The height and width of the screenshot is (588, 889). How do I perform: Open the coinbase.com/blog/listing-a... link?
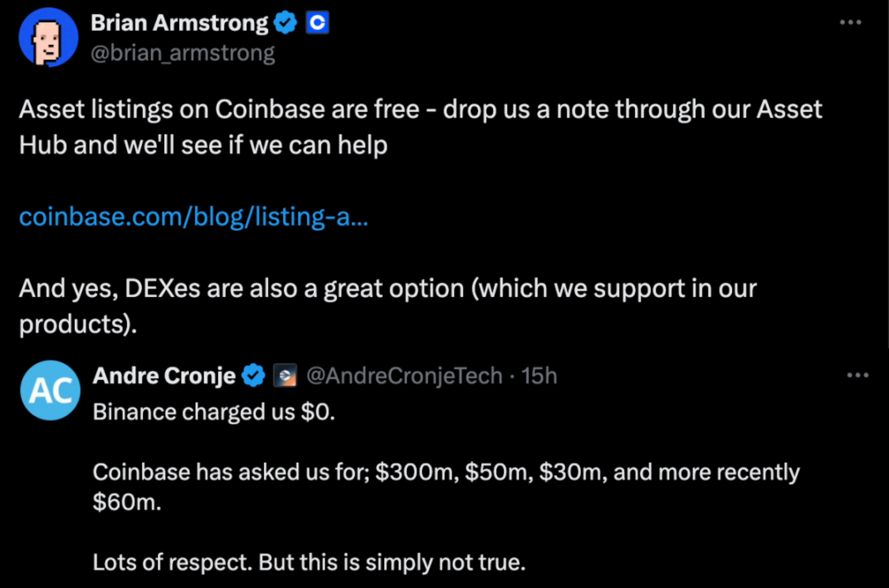click(193, 217)
